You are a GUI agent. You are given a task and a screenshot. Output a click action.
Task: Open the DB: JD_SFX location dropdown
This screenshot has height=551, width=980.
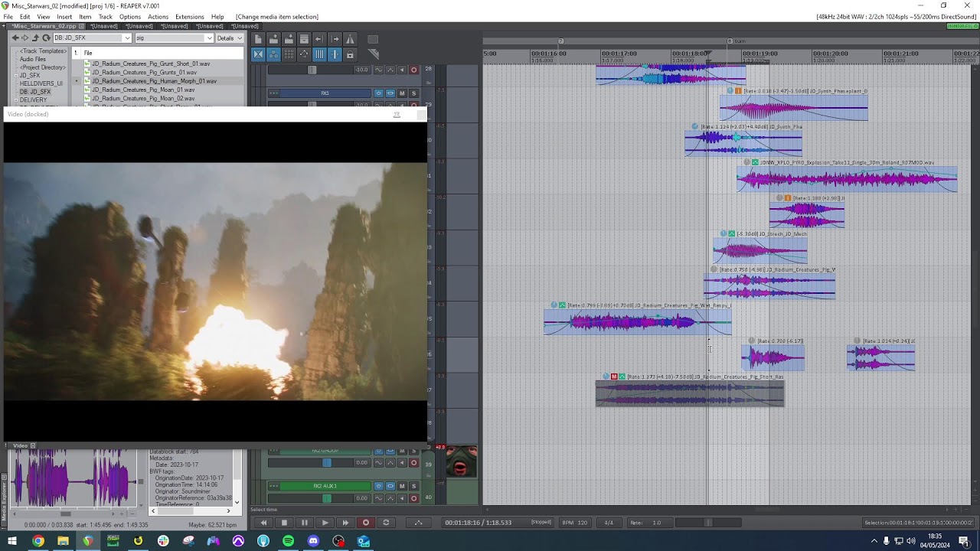pyautogui.click(x=126, y=37)
